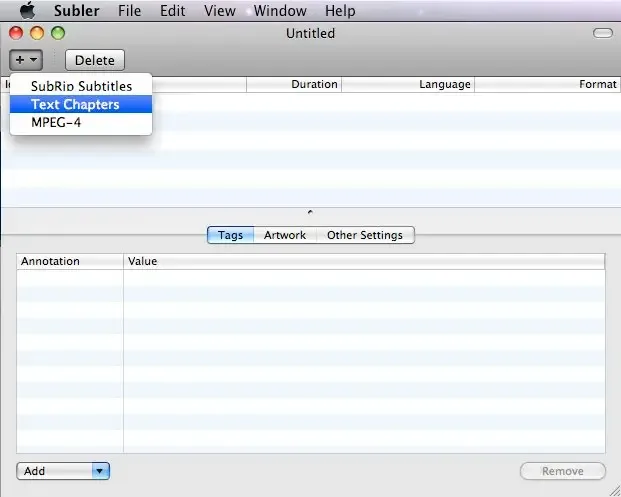Open the Help menu

(340, 11)
